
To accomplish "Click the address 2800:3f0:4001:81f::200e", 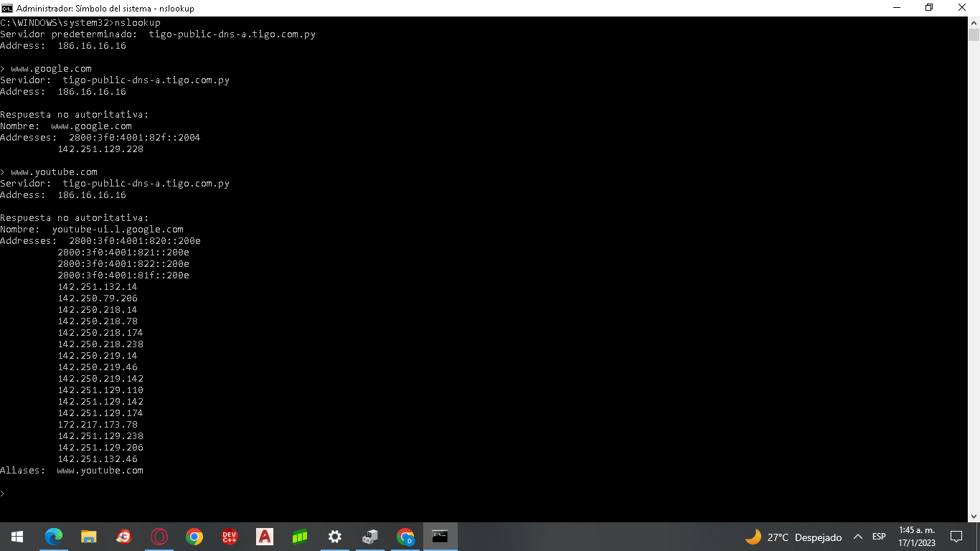I will 123,275.
